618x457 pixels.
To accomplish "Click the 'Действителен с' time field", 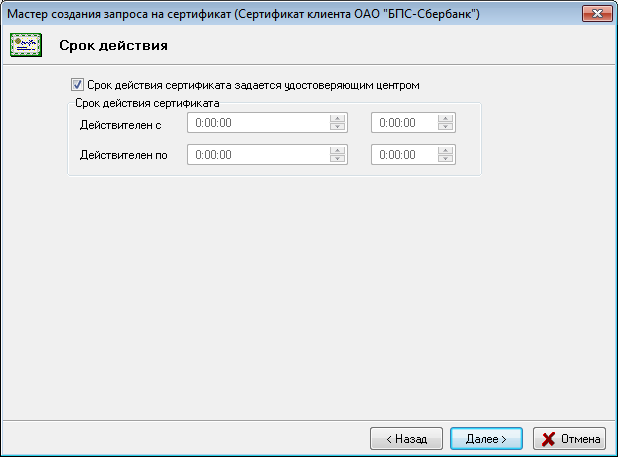I will [x=405, y=123].
